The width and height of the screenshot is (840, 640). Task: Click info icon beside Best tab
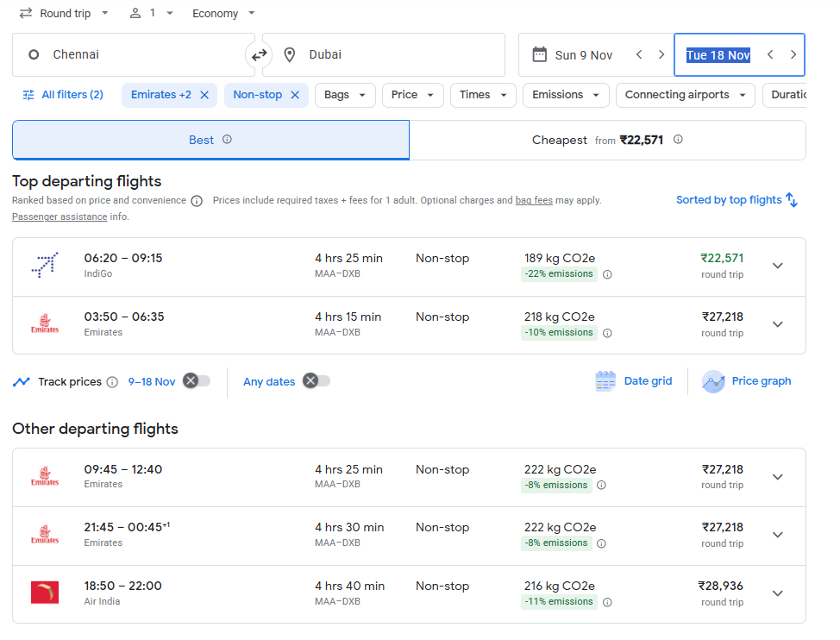(x=227, y=140)
